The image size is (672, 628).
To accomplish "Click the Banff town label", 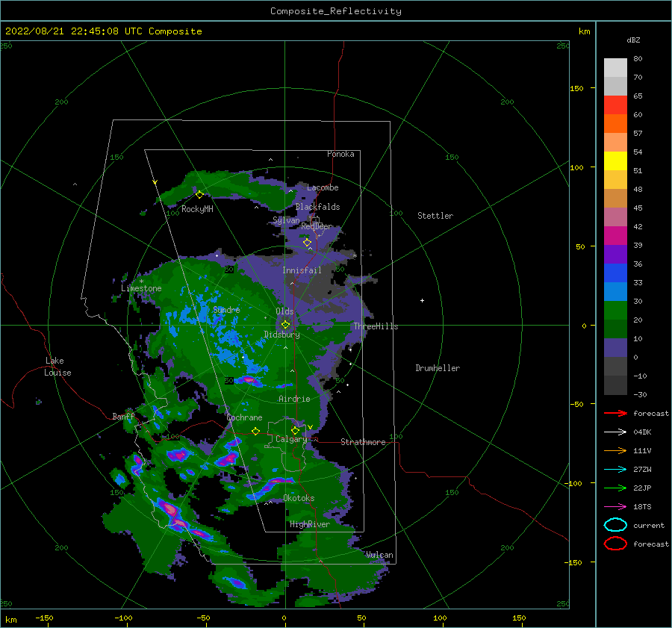I will [x=123, y=416].
